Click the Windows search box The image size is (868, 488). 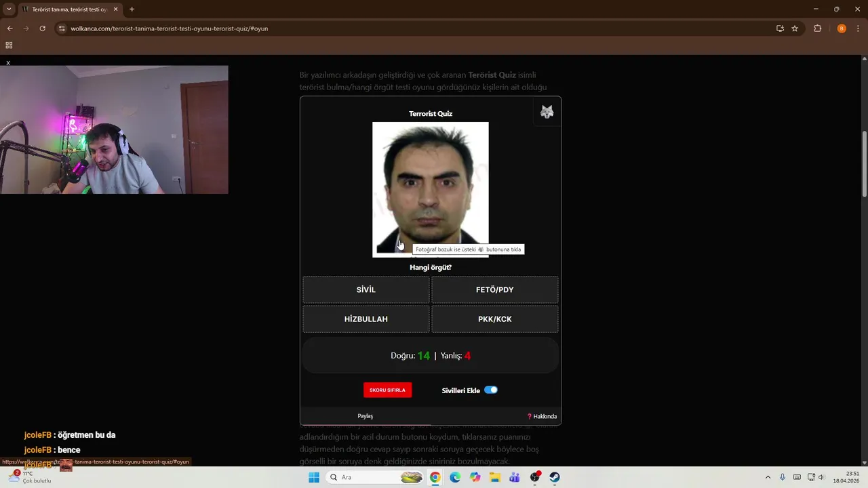point(376,477)
